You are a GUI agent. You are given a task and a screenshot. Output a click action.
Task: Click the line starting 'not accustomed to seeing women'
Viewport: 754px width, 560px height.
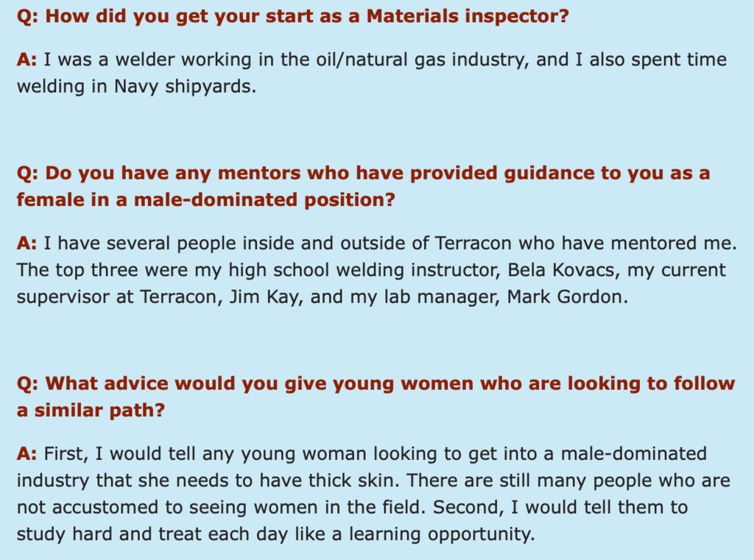tap(352, 508)
